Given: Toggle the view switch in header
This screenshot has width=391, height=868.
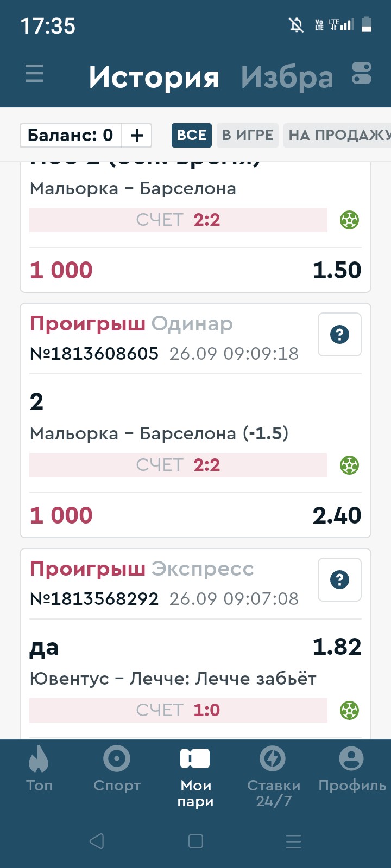Looking at the screenshot, I should tap(361, 74).
